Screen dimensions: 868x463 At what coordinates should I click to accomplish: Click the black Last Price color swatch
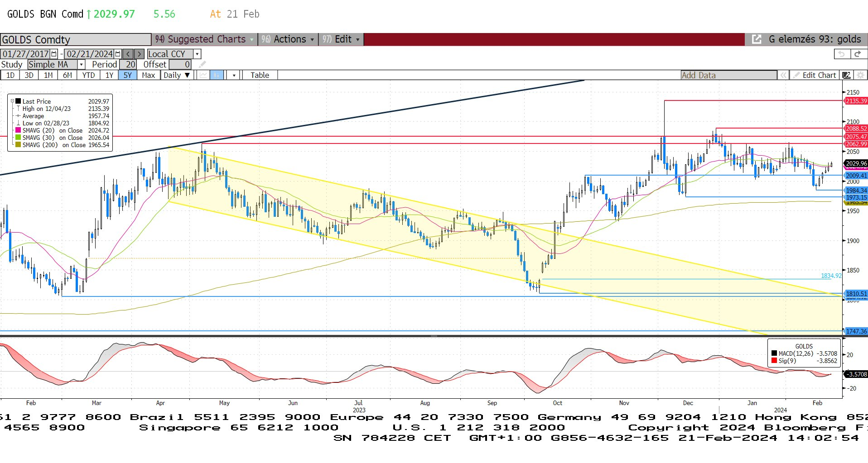18,101
